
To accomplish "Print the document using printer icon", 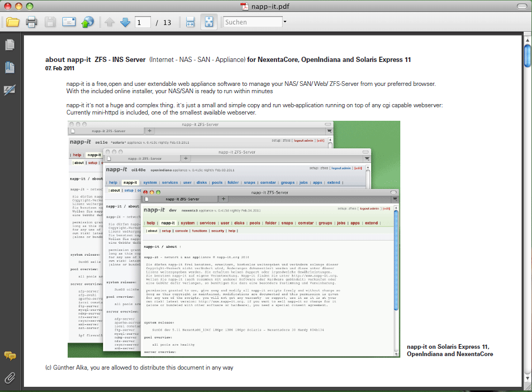I will [31, 22].
